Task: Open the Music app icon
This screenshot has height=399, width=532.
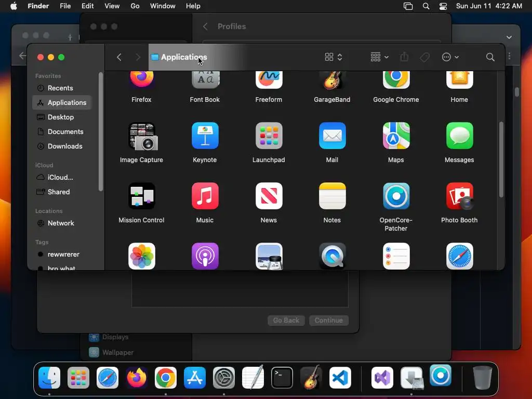Action: tap(205, 196)
